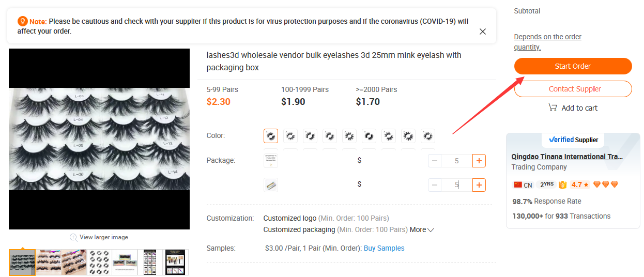644x277 pixels.
Task: Select the first eyelash color option
Action: tap(271, 136)
